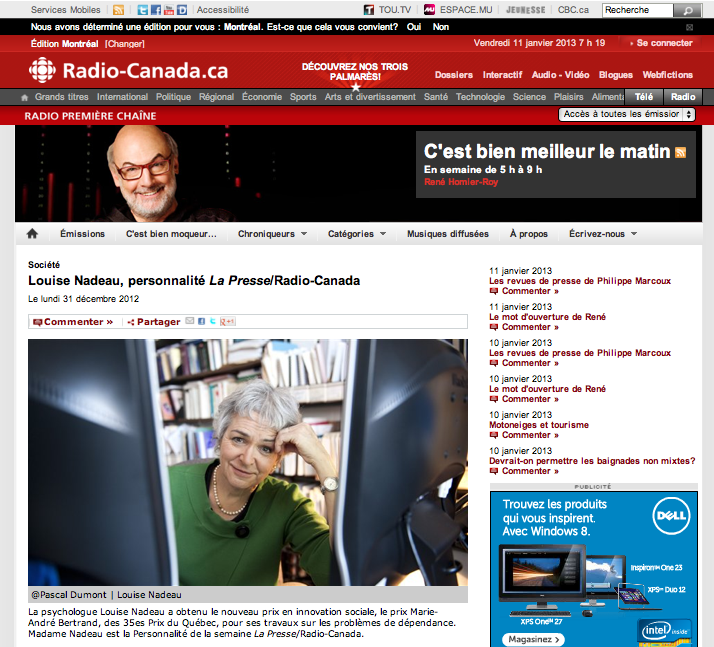Click Commenter under the article title
The image size is (714, 647).
73,322
